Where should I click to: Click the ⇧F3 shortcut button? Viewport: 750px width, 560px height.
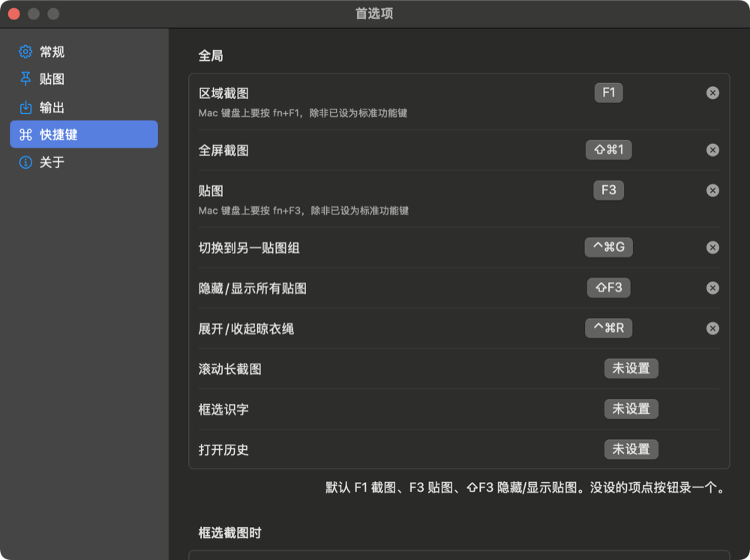click(608, 288)
